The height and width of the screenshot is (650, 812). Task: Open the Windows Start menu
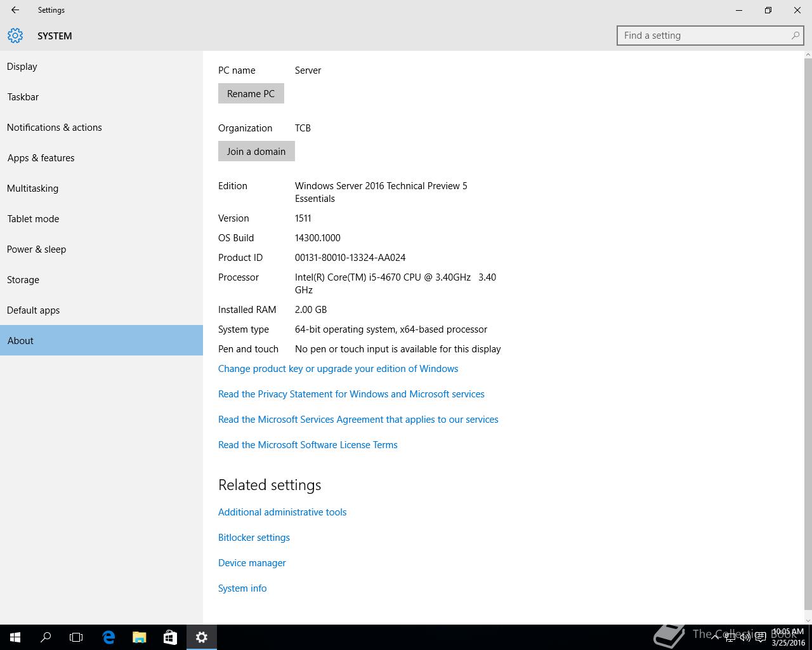click(x=15, y=637)
